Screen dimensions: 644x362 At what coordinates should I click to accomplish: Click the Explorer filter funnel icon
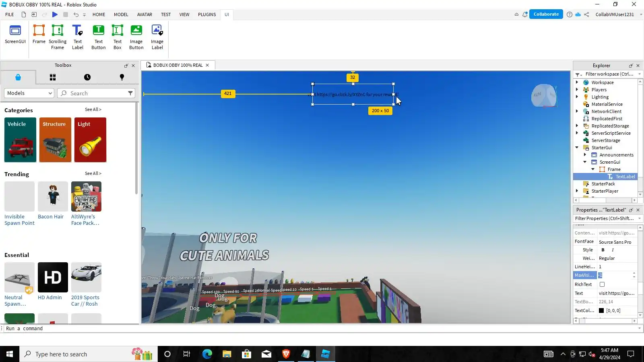[578, 74]
